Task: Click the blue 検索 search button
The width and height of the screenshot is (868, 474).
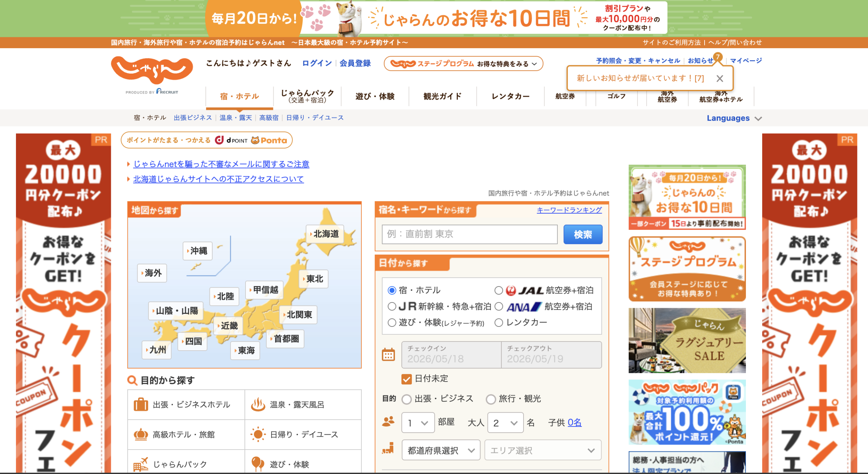Action: pos(583,234)
